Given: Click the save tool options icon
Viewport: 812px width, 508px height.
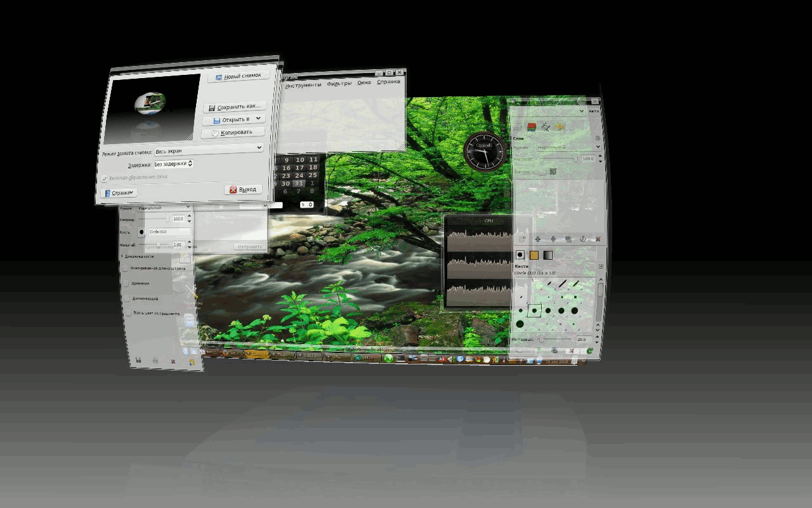Looking at the screenshot, I should 138,360.
